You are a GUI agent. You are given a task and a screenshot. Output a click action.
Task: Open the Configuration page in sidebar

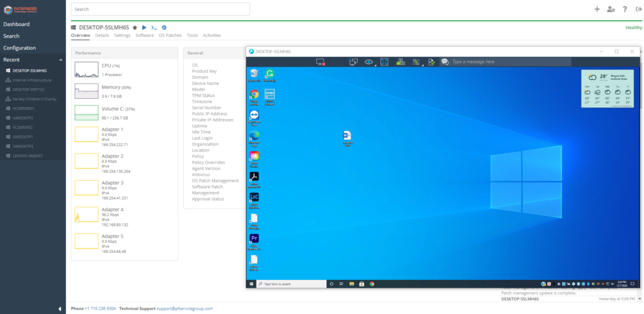point(19,48)
